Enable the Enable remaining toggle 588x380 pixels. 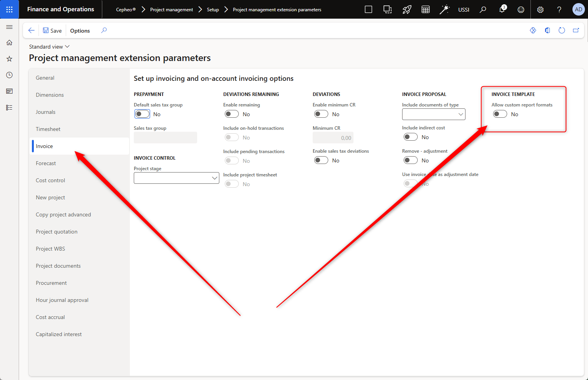(232, 114)
